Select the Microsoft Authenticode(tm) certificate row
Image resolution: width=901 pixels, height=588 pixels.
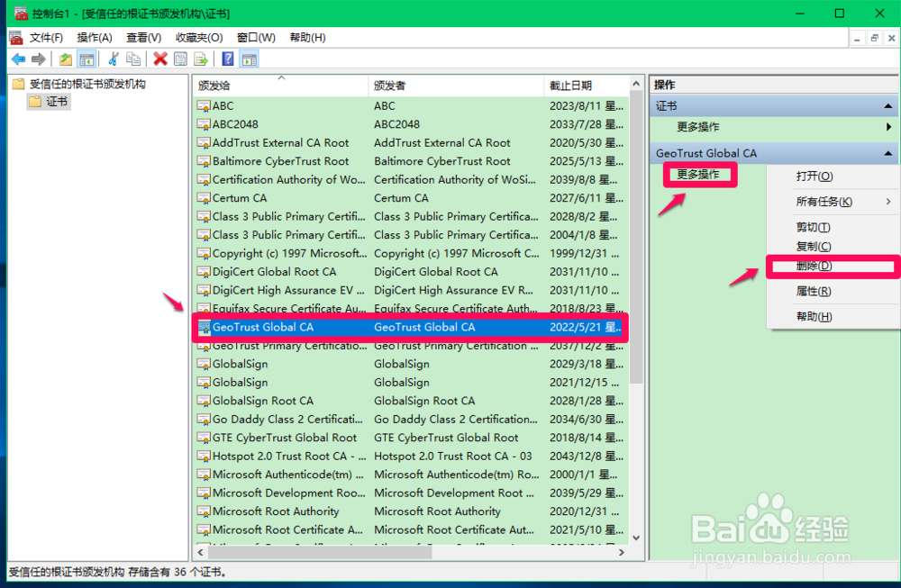411,475
